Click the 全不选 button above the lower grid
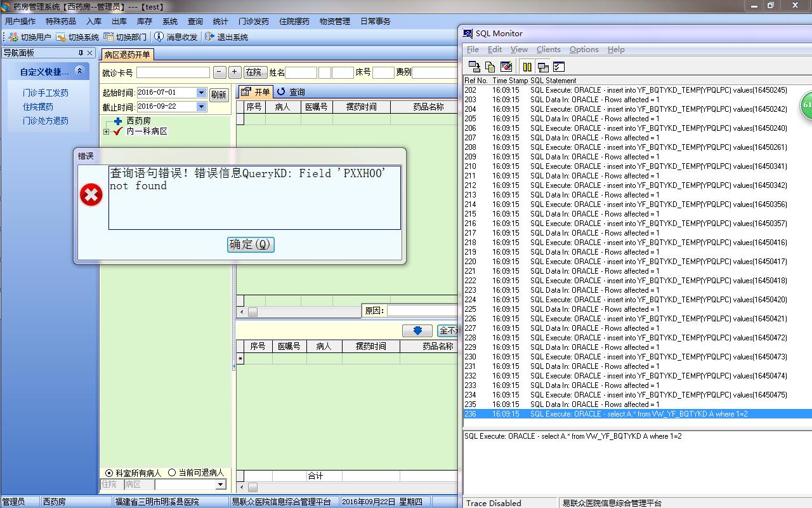Screen dimensions: 812x508 (448, 331)
